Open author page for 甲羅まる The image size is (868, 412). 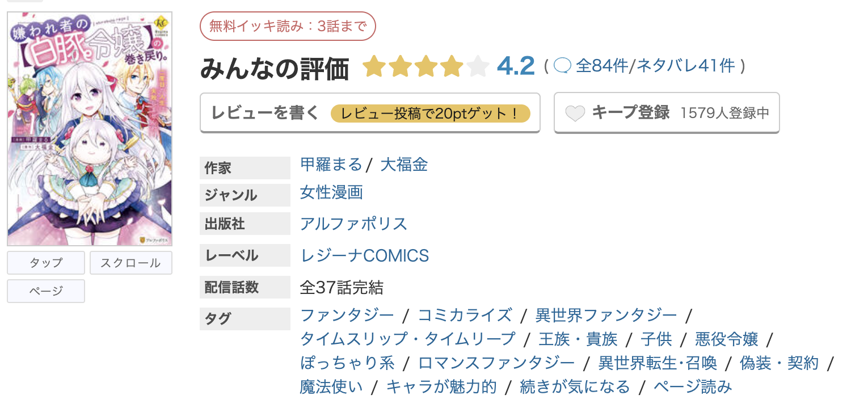(x=330, y=165)
